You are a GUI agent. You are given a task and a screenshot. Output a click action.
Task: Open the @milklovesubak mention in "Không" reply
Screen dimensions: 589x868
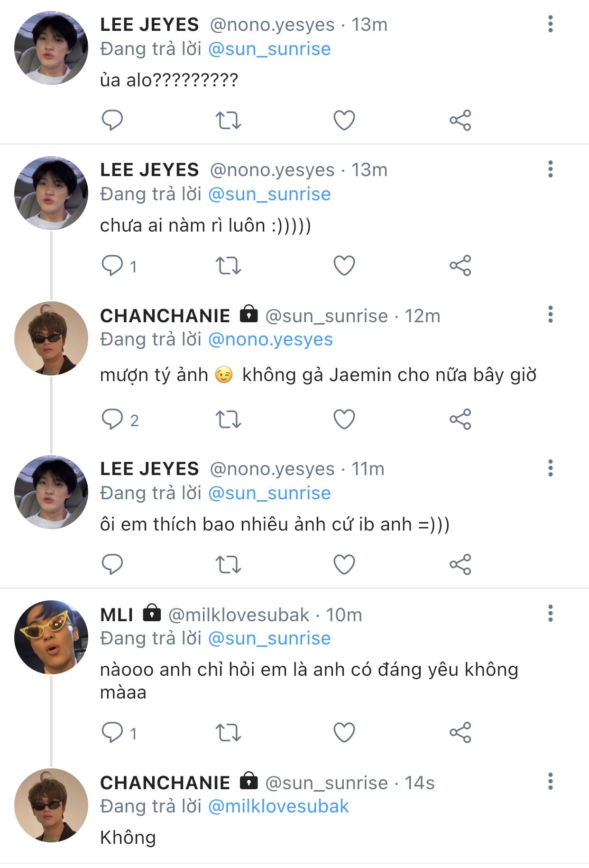pos(278,806)
